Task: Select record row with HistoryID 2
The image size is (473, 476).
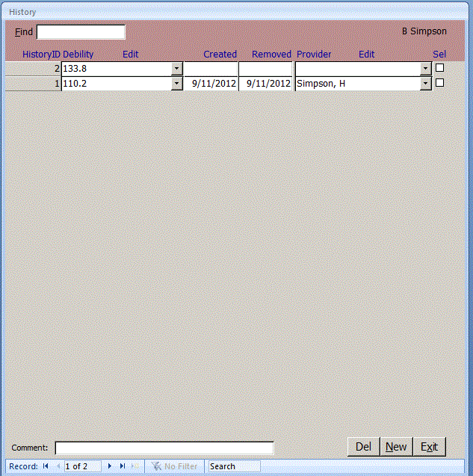Action: tap(33, 69)
